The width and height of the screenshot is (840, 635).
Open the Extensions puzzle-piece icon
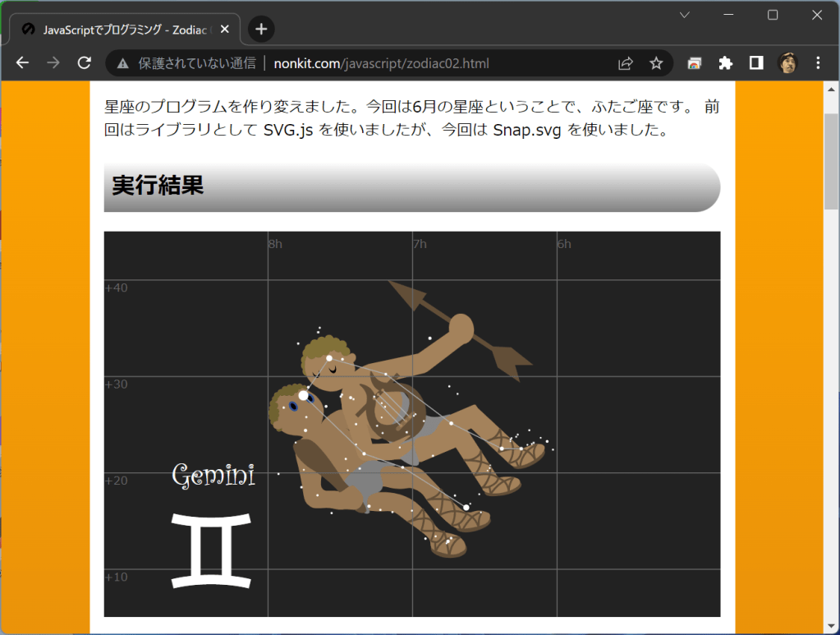(x=725, y=62)
